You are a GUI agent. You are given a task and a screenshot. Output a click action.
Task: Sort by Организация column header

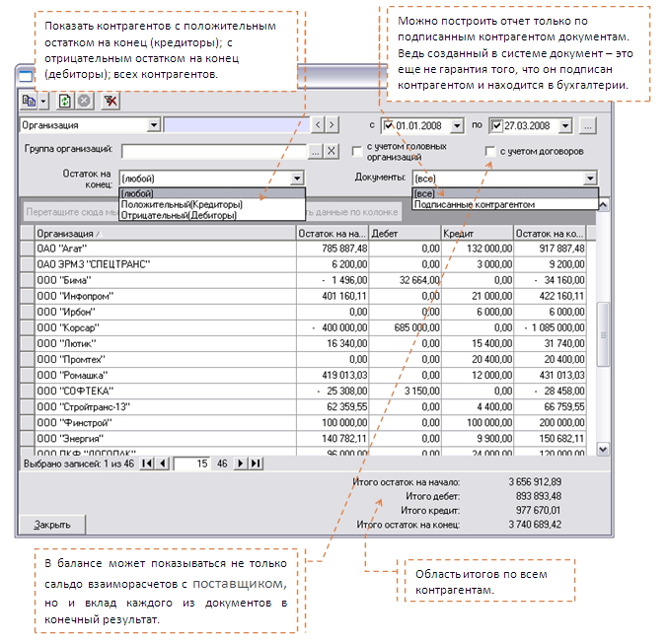(166, 234)
